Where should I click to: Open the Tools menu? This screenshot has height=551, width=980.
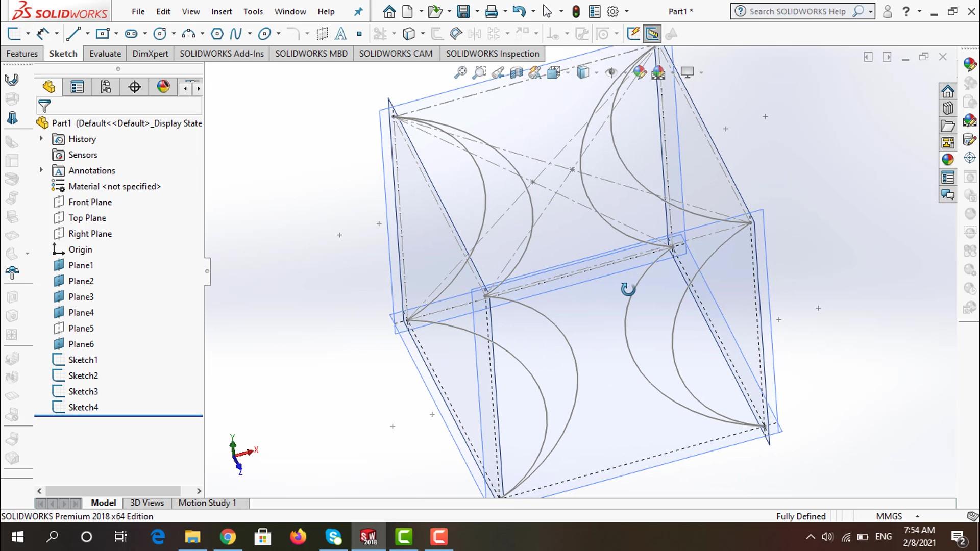(x=253, y=11)
